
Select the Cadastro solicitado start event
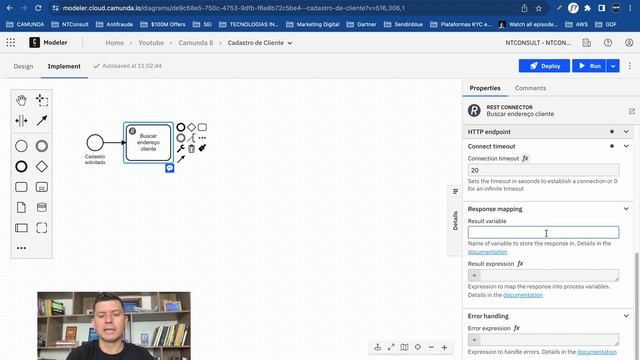point(95,143)
